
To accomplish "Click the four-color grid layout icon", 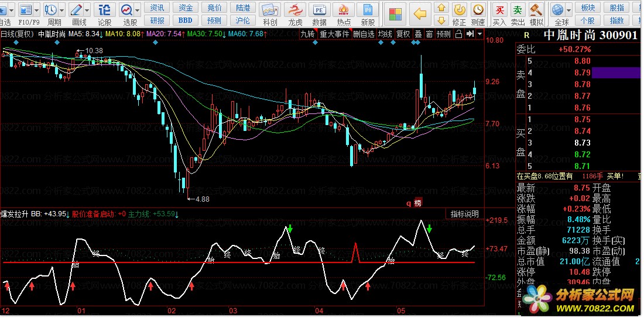I will point(396,14).
